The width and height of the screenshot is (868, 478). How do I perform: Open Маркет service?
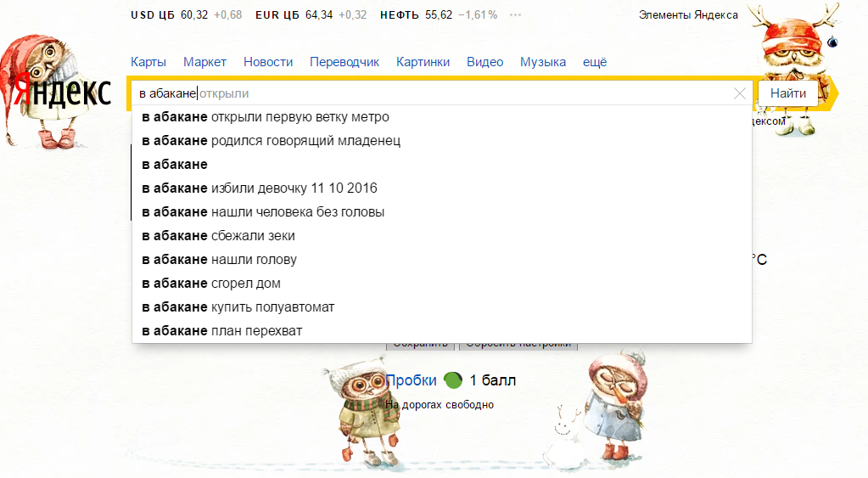click(x=204, y=62)
